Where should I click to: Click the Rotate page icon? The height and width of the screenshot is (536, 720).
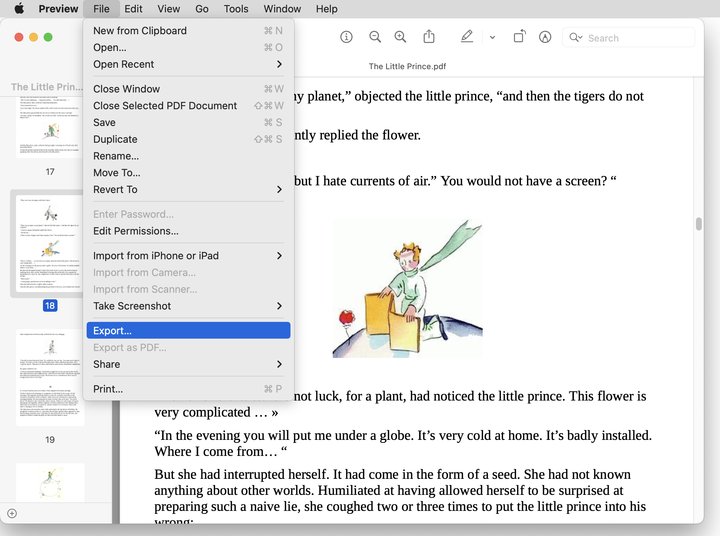click(x=519, y=36)
